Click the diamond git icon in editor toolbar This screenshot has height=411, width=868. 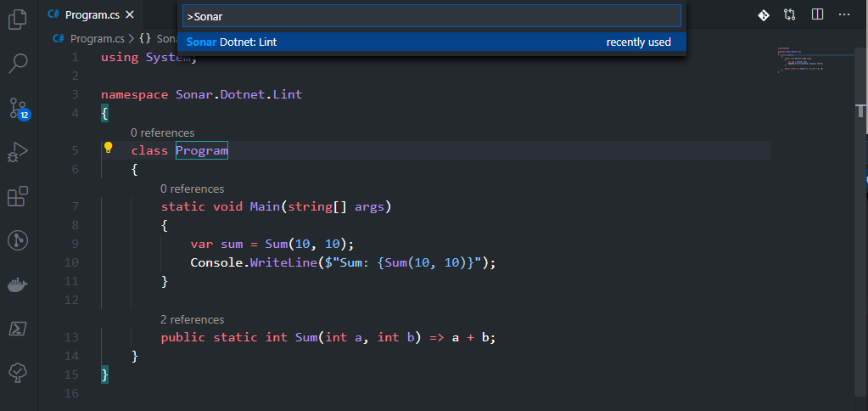tap(764, 15)
